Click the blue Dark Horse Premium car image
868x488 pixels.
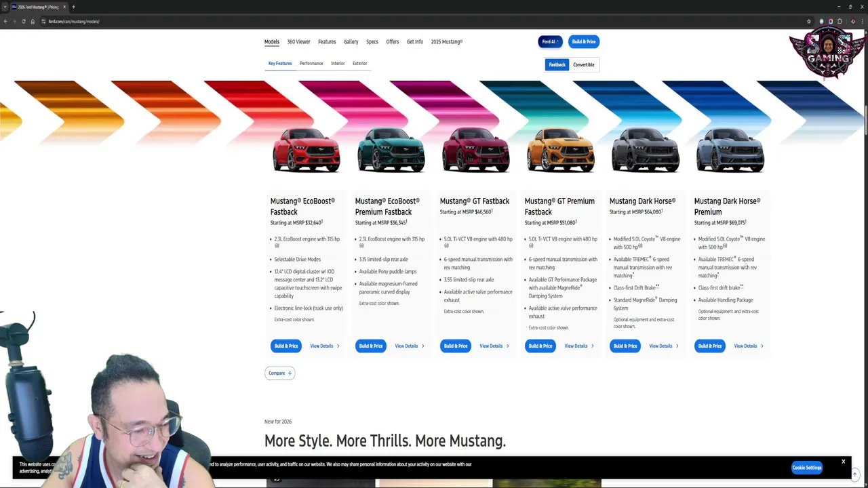coord(730,149)
